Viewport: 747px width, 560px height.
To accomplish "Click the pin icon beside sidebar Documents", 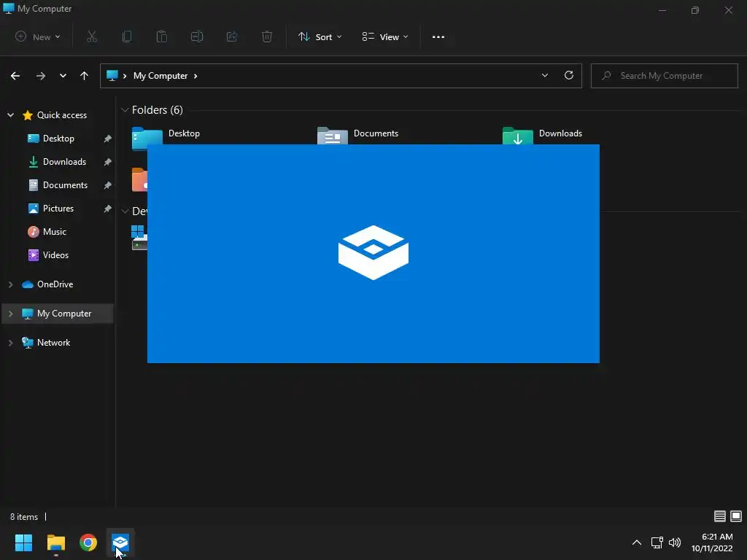I will (108, 185).
